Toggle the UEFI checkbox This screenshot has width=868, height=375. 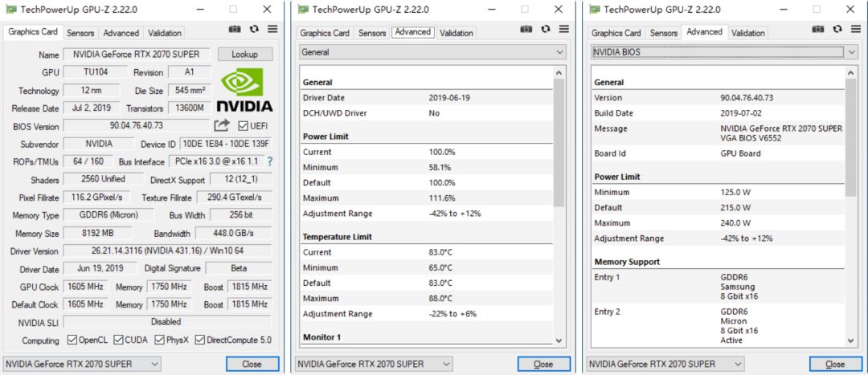coord(243,125)
